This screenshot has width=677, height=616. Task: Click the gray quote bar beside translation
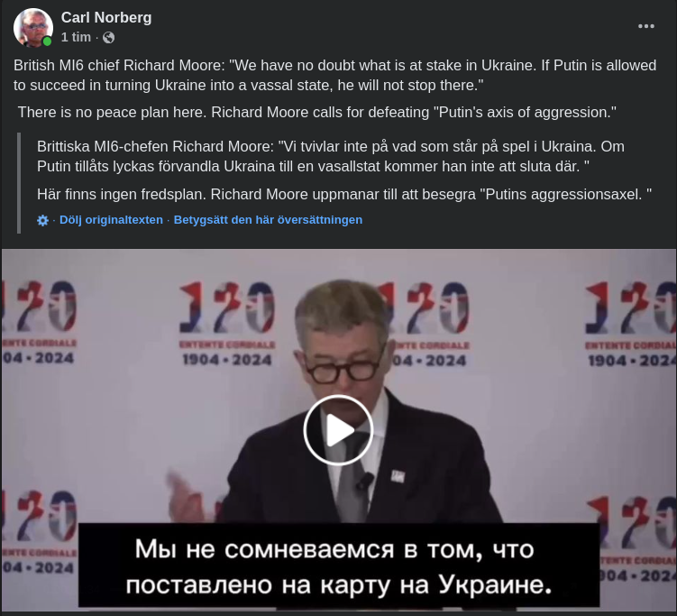point(19,183)
